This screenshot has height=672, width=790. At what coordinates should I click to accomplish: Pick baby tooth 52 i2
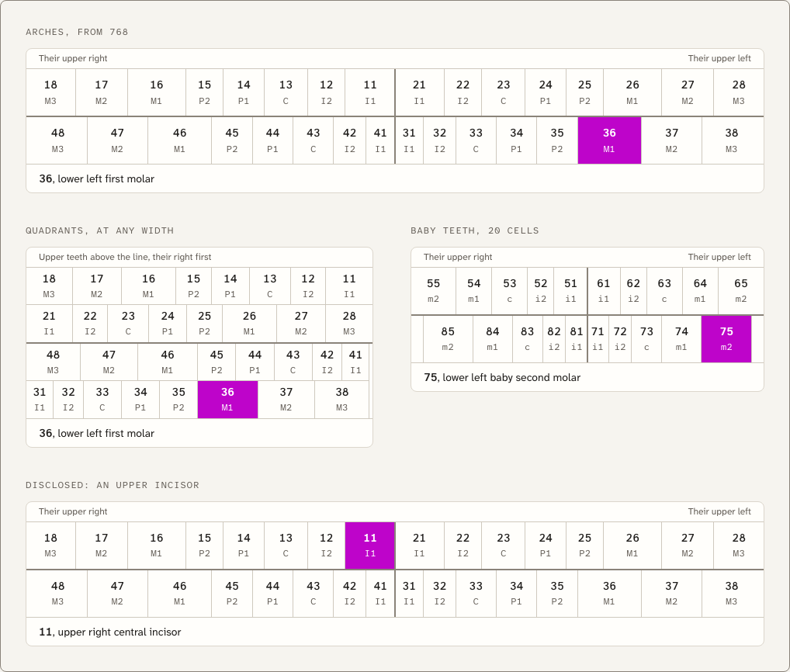541,291
